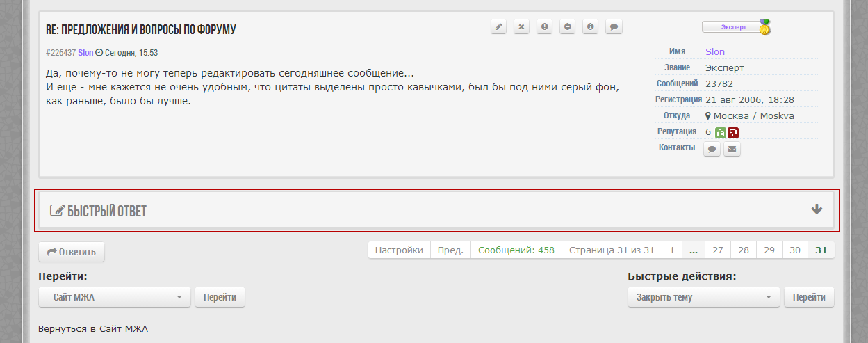Send a private message from Контакты row
The image size is (868, 343).
click(712, 149)
